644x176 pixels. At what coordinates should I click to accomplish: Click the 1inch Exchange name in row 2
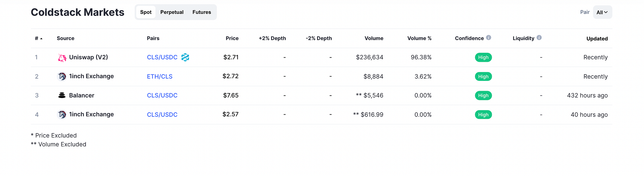click(x=92, y=76)
